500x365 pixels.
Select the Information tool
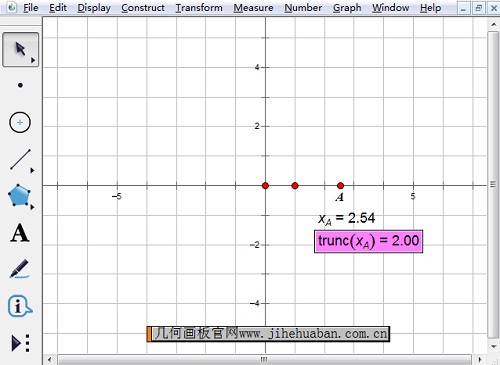[x=20, y=306]
